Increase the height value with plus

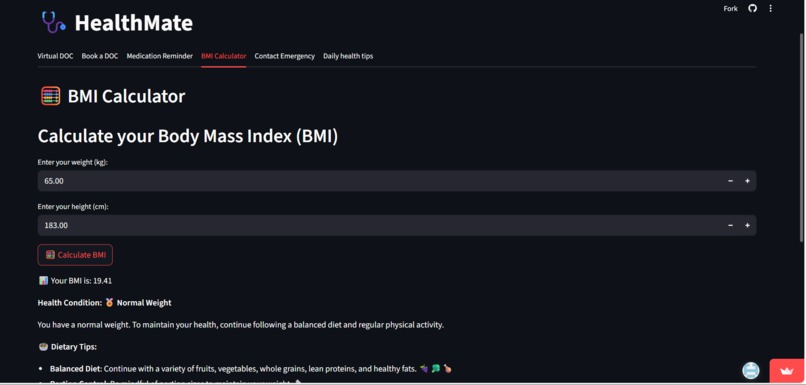[747, 225]
